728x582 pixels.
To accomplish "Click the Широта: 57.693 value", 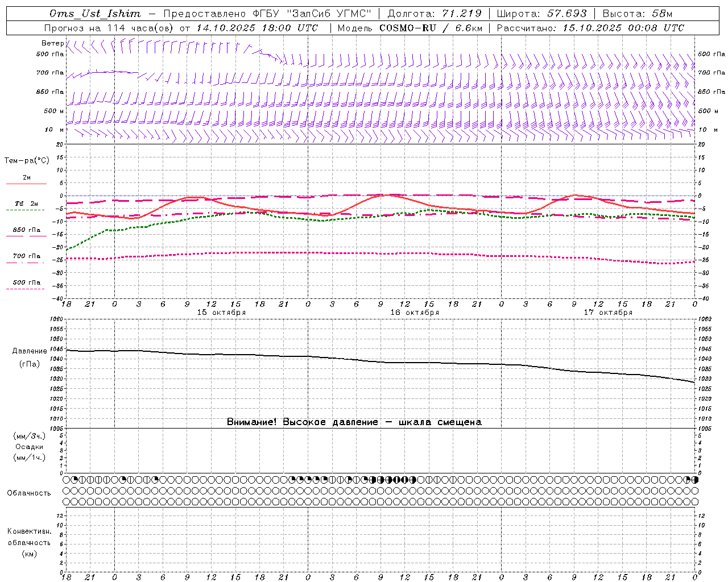I will [x=541, y=14].
